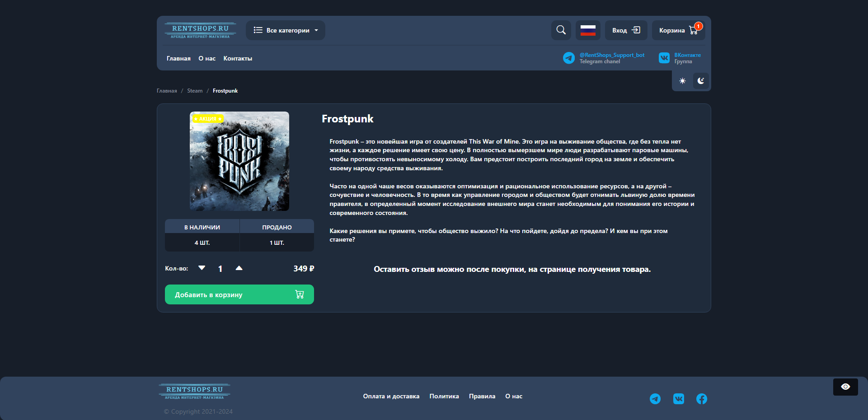Click the eye accessibility icon
Viewport: 868px width, 420px height.
(845, 387)
